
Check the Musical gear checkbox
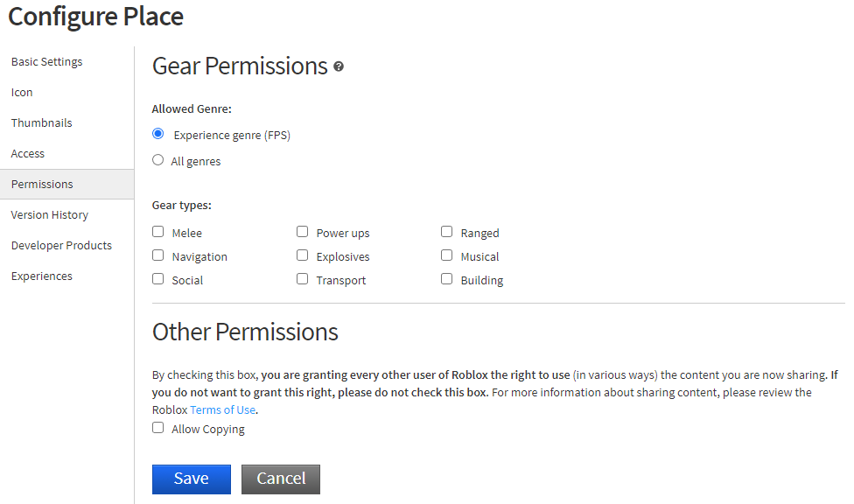pos(446,255)
